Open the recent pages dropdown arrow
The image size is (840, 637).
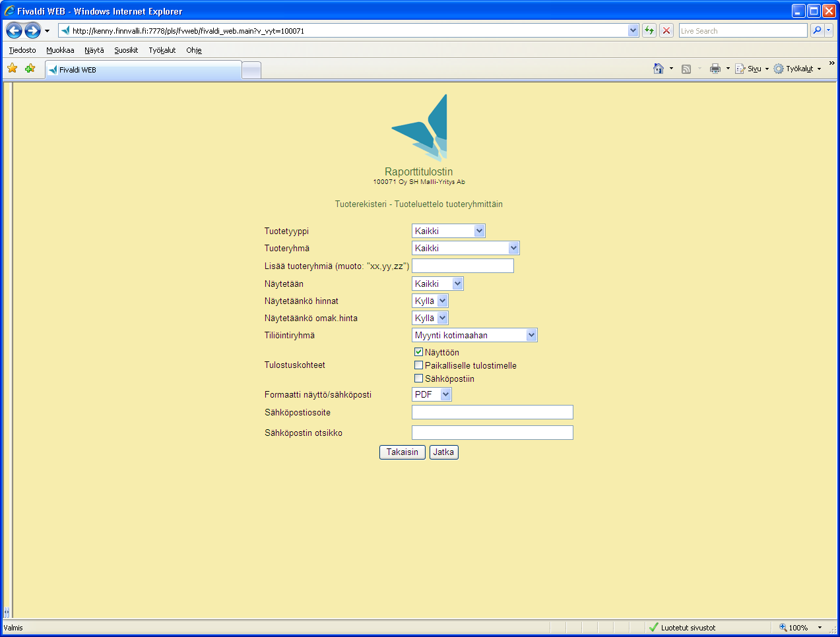pyautogui.click(x=47, y=31)
